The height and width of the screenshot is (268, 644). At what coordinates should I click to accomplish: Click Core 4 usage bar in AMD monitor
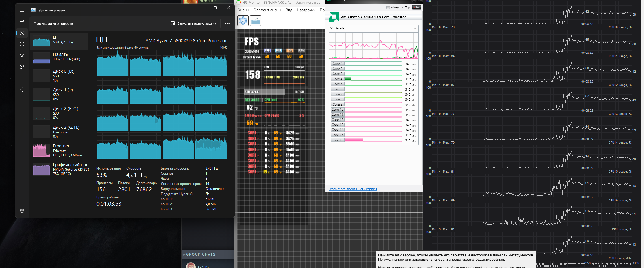[373, 79]
